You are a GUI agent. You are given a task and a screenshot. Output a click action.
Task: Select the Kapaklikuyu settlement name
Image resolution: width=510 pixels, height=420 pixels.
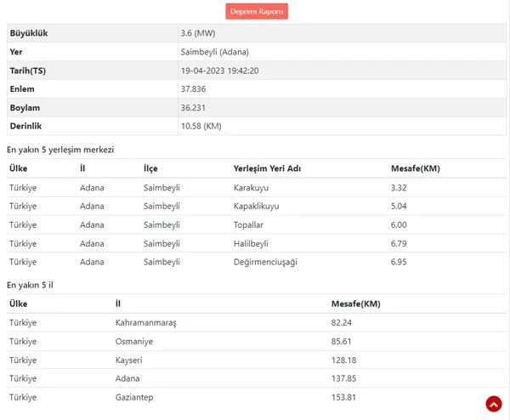(256, 207)
